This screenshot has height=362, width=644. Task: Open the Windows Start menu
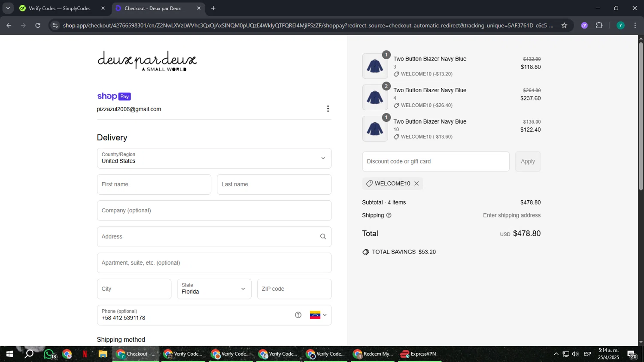9,354
